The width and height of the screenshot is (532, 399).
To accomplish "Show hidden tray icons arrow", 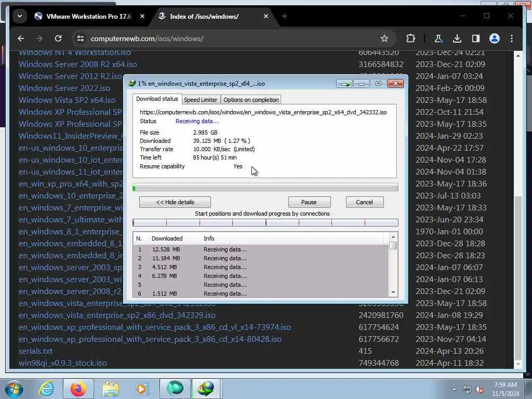I will click(454, 389).
